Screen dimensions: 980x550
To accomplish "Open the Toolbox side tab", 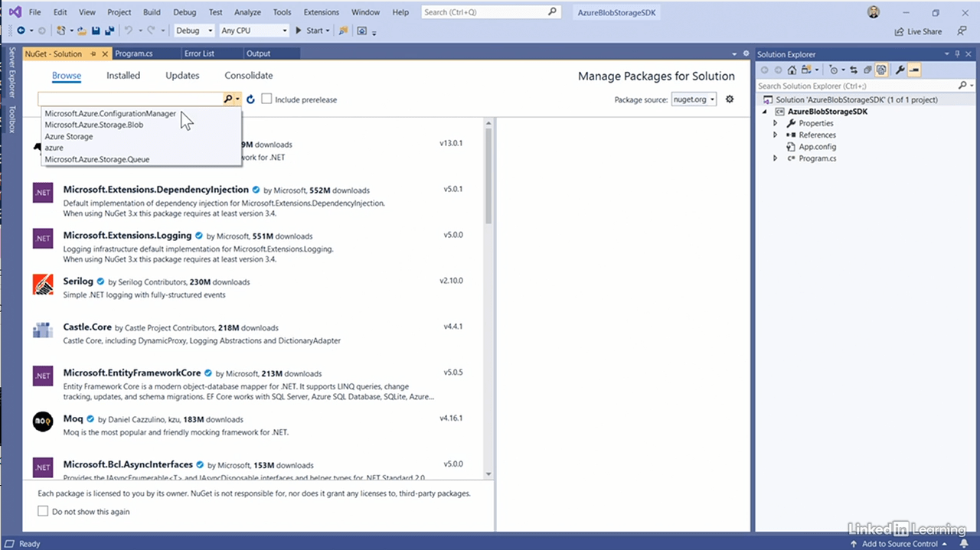I will [x=11, y=119].
